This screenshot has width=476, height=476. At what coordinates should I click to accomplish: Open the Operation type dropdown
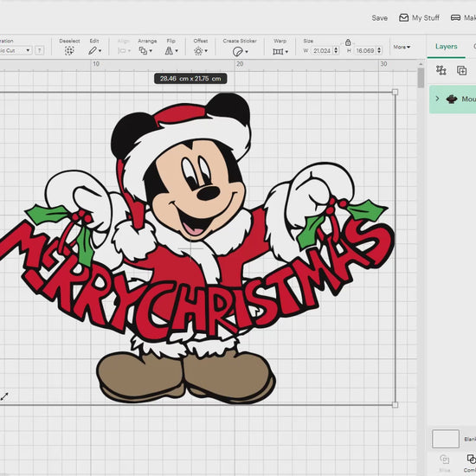tap(16, 50)
